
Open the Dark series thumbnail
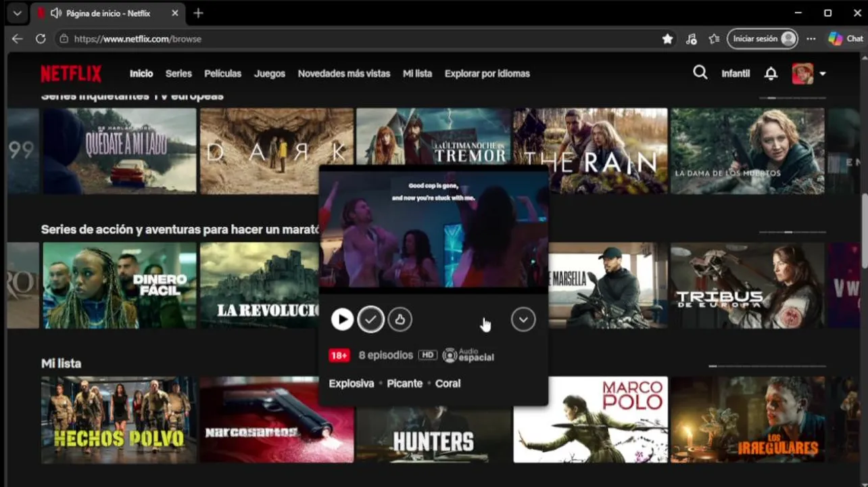[276, 151]
